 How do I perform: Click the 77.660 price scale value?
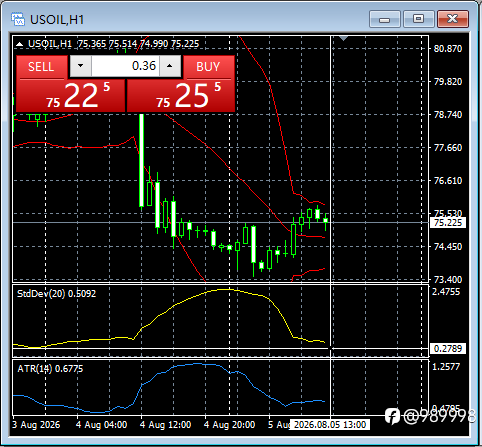448,148
